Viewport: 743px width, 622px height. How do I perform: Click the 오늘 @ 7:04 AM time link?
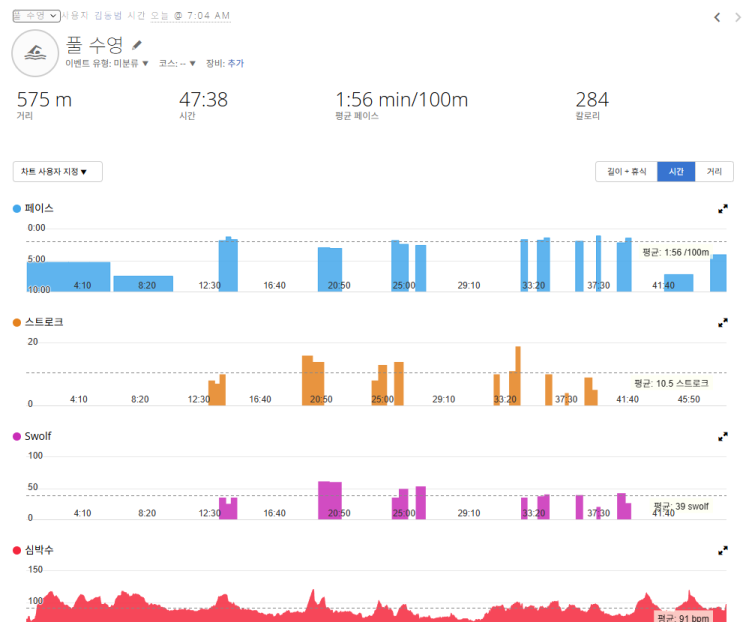(190, 16)
